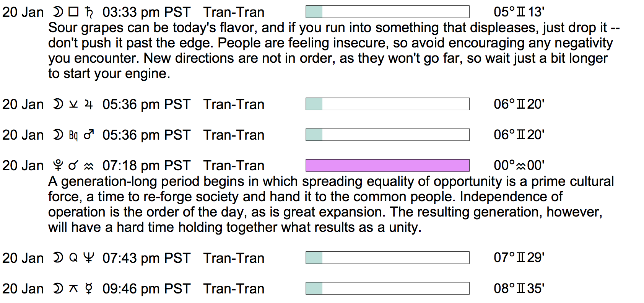Select the square aspect symbol beside Saturn

coord(73,12)
